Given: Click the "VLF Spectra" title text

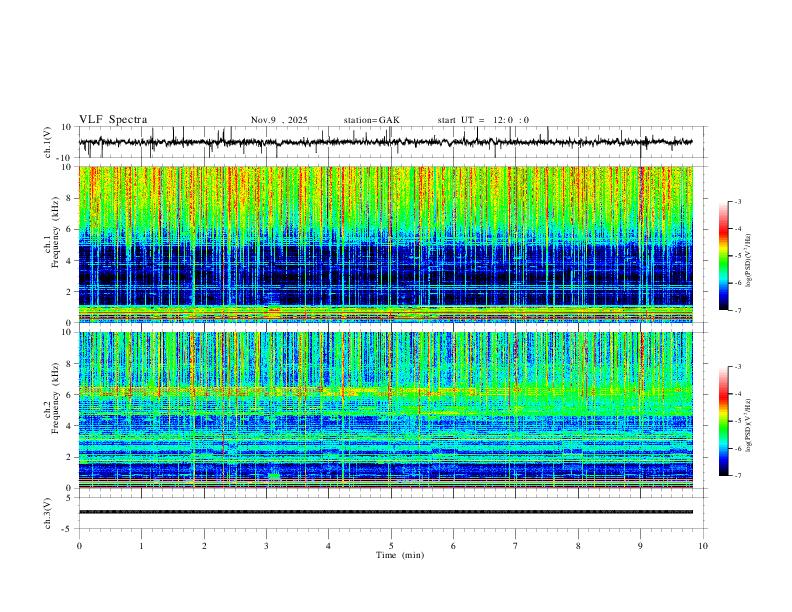Looking at the screenshot, I should pos(113,120).
